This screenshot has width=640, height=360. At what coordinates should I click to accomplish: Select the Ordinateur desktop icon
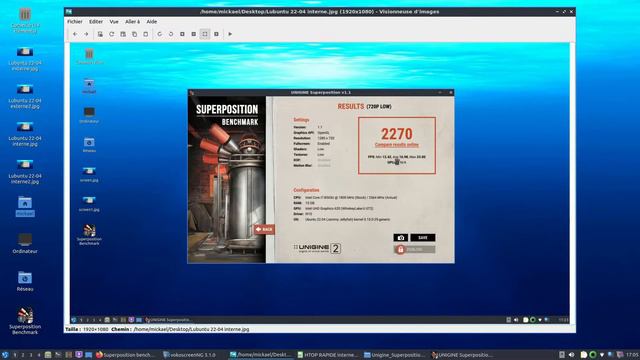(25, 243)
